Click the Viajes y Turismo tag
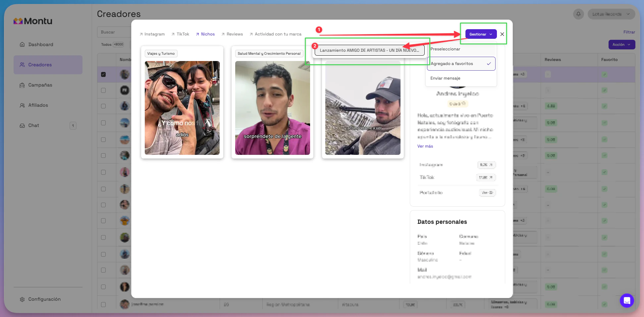644x317 pixels. [161, 53]
